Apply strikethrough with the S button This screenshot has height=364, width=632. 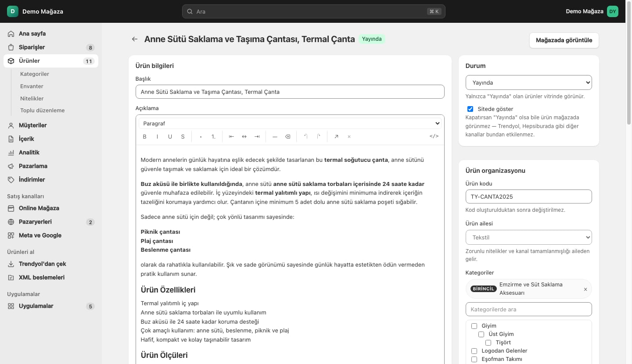[x=183, y=136]
